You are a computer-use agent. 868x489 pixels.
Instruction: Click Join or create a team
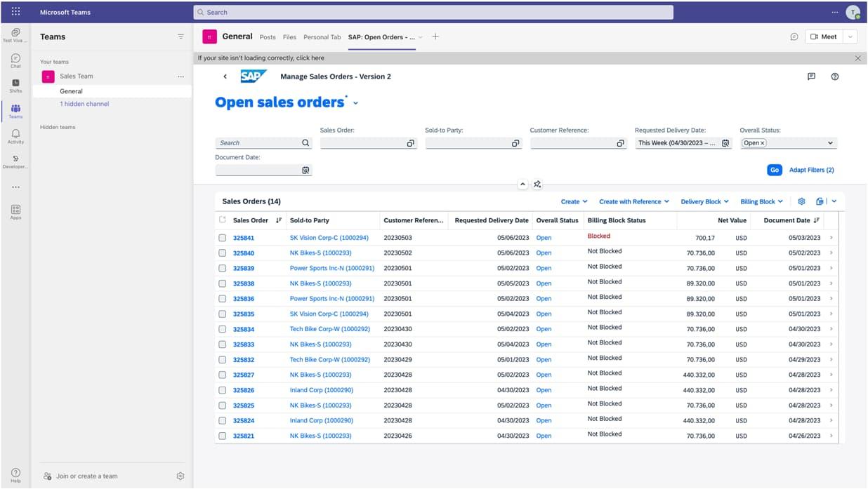(86, 476)
